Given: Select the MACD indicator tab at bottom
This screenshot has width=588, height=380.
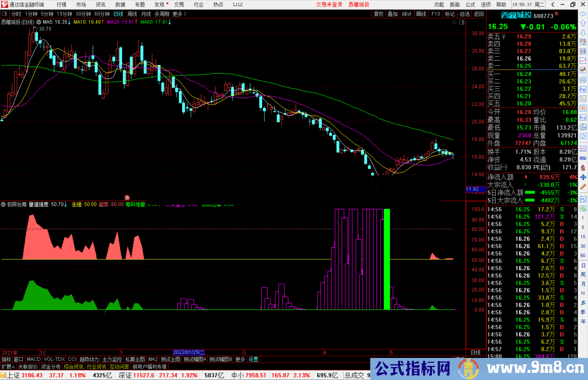Looking at the screenshot, I should point(33,359).
